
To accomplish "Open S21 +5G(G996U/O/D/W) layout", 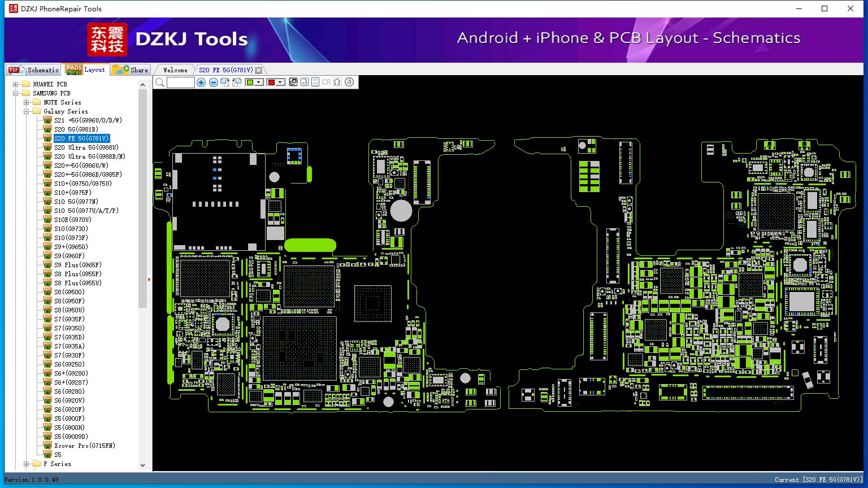I will coord(88,120).
